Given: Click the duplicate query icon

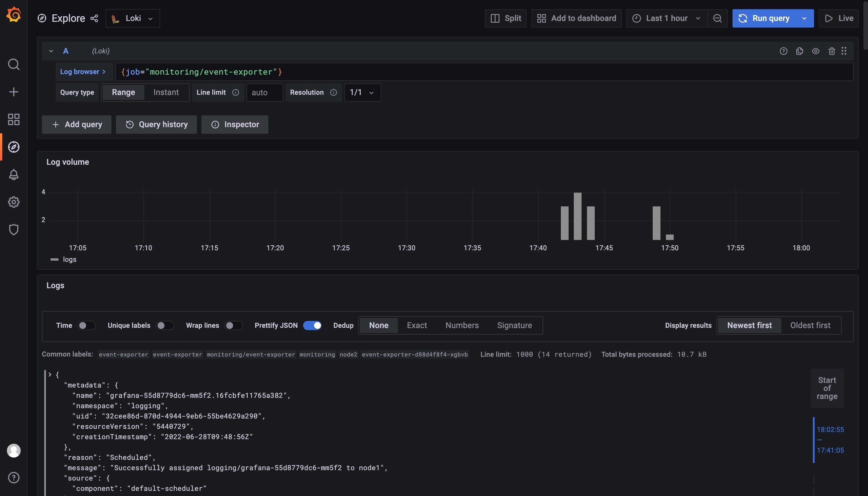Looking at the screenshot, I should [799, 51].
